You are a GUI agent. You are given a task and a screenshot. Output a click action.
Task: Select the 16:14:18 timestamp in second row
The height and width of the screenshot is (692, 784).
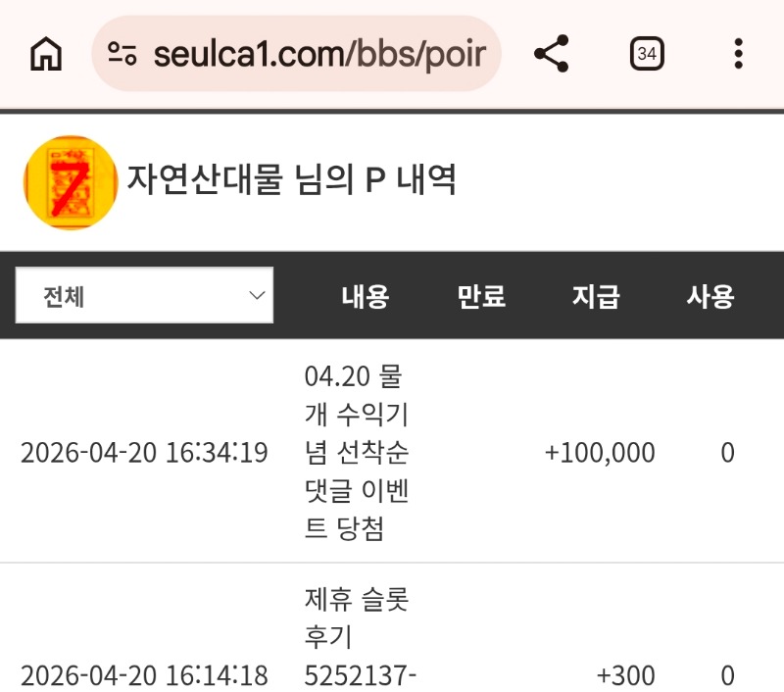(x=144, y=675)
